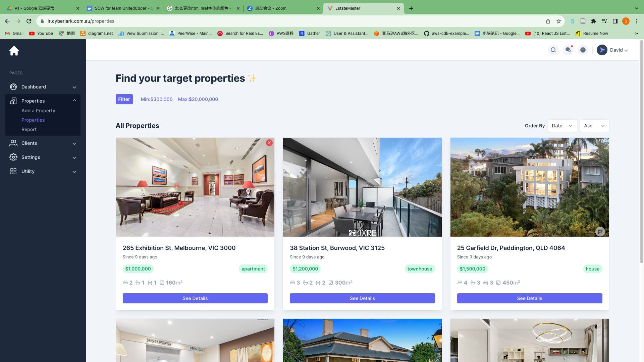Image resolution: width=644 pixels, height=362 pixels.
Task: Click the Settings gear icon in sidebar
Action: 13,157
